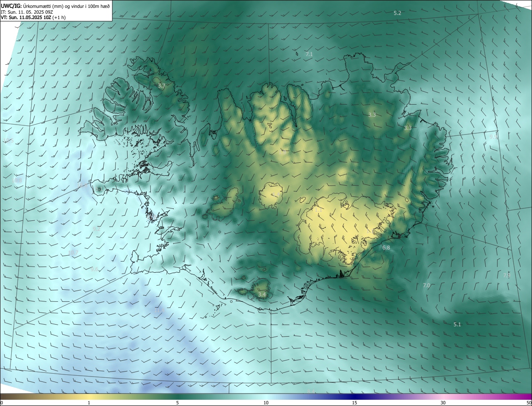
Task: Click the 10.8 value label near the left edge
Action: pos(17,181)
